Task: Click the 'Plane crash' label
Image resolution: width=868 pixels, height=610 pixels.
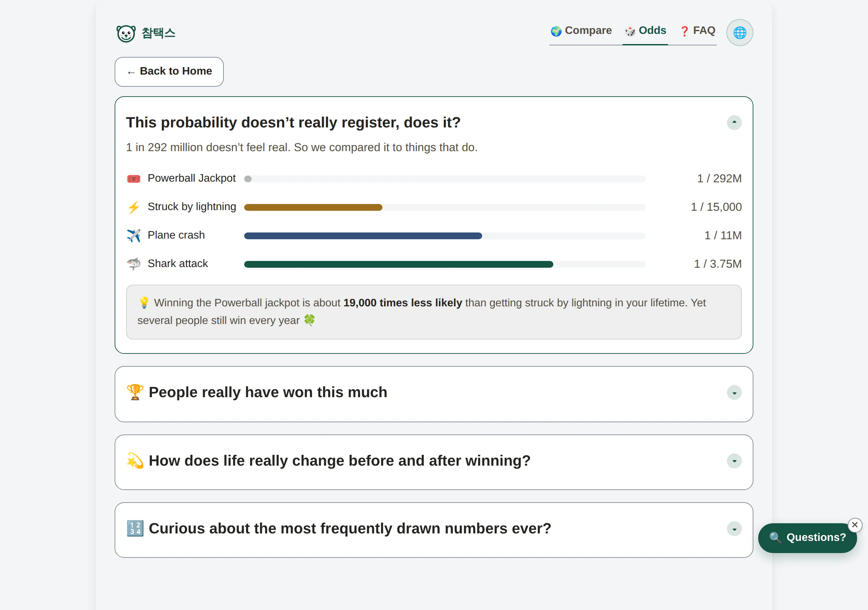Action: pyautogui.click(x=176, y=235)
